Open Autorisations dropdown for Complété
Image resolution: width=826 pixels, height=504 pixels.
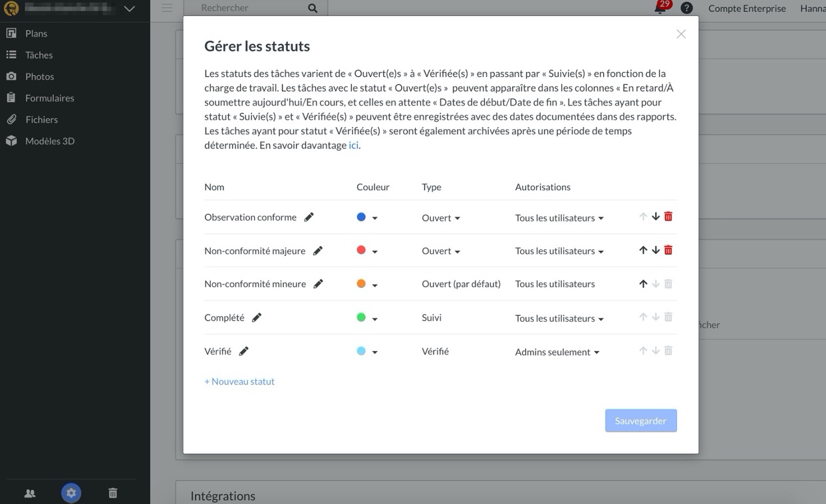(x=559, y=318)
